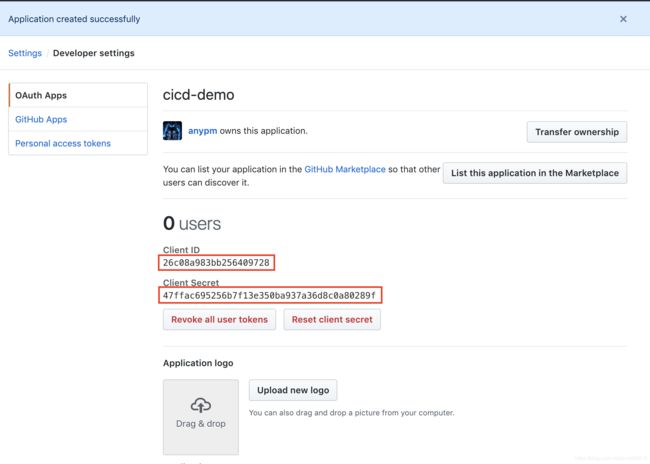
Task: Click the Client ID label
Action: (181, 250)
